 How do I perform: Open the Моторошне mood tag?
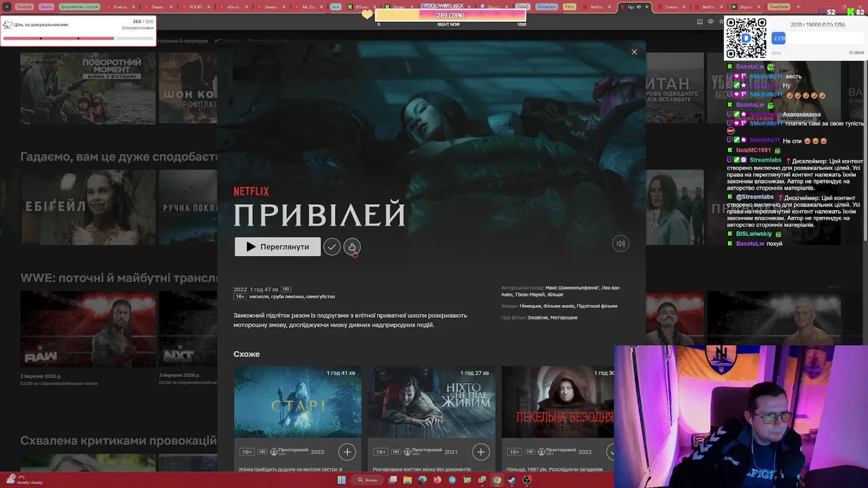coord(564,317)
